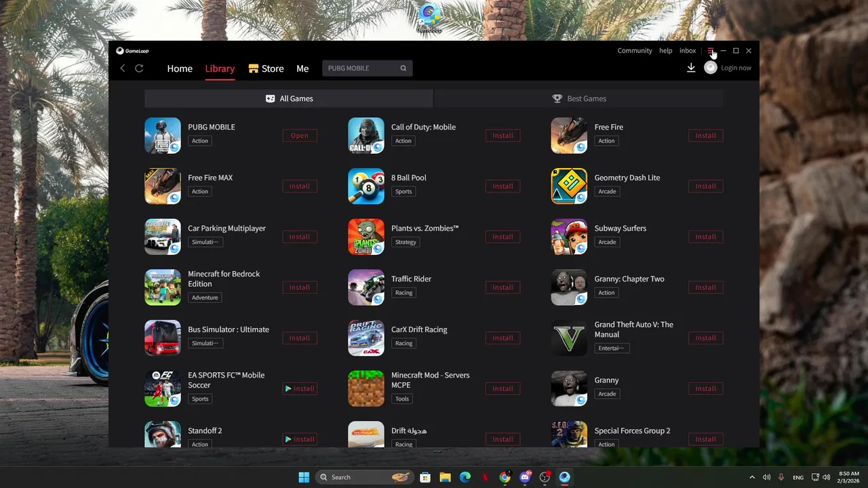Click the Free Fire game icon
868x488 pixels.
tap(569, 136)
